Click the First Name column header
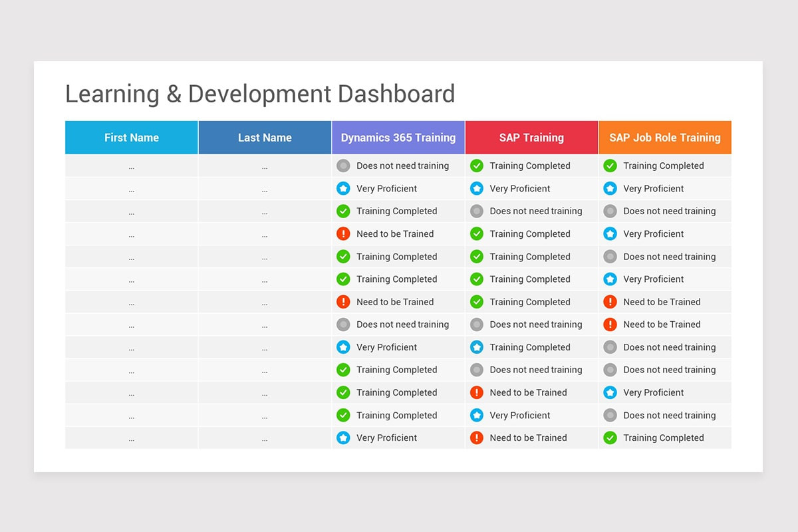Screen dimensions: 798x532 132,138
